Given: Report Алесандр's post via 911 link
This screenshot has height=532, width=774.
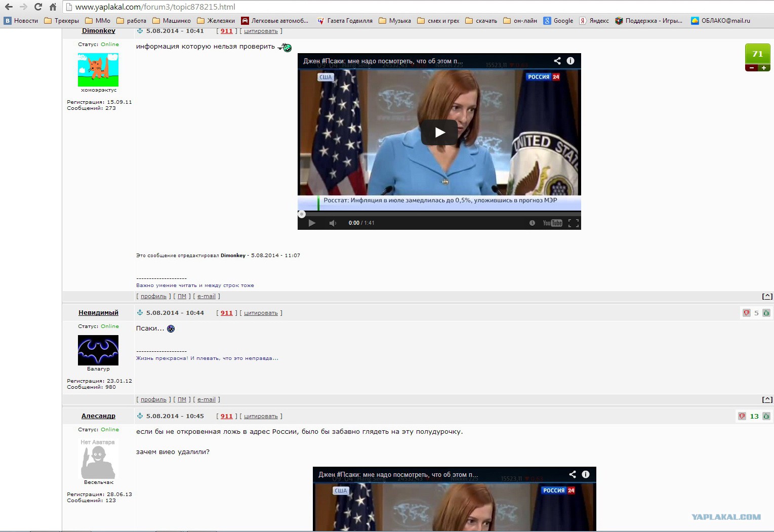Looking at the screenshot, I should point(227,416).
